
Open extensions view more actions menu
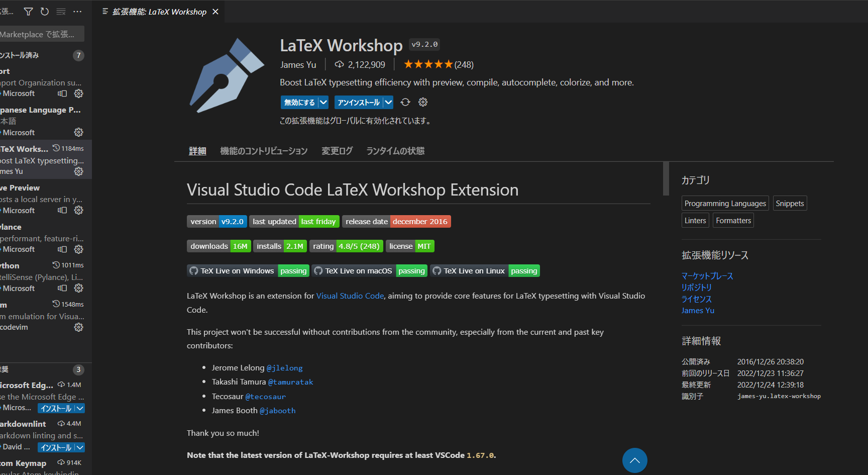coord(77,12)
